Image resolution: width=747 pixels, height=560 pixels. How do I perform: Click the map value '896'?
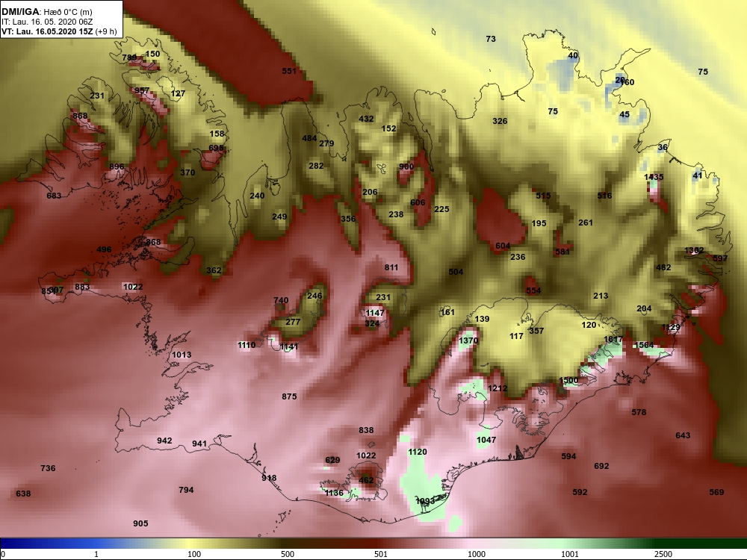coord(117,167)
